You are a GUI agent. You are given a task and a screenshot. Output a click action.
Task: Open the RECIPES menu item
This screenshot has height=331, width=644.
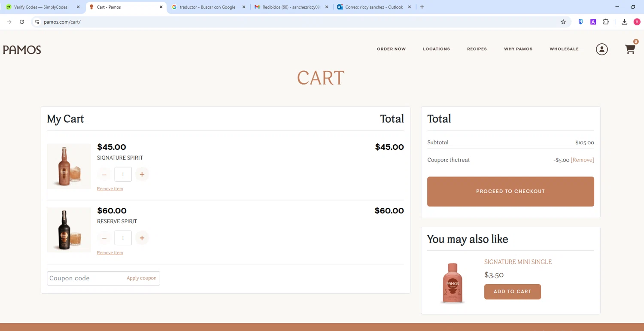477,49
